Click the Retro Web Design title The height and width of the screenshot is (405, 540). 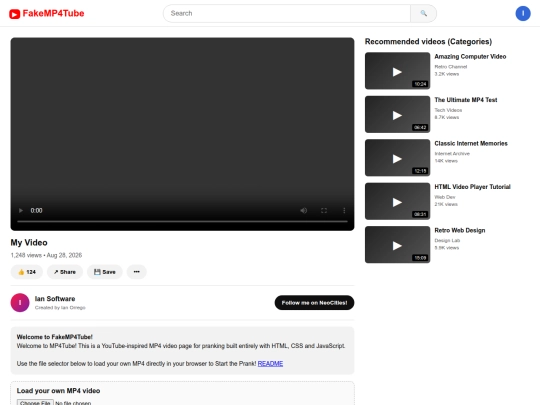click(459, 230)
